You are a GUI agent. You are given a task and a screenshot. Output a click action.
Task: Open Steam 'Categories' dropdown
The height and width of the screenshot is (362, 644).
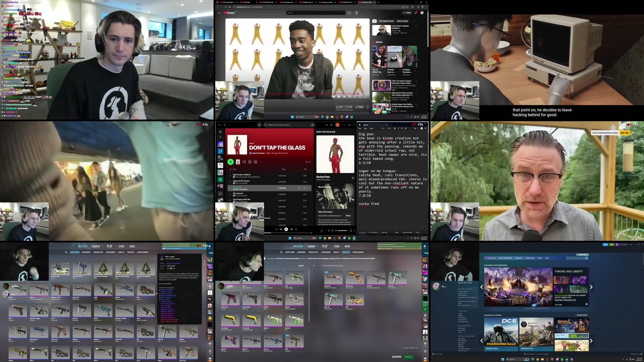pyautogui.click(x=519, y=258)
